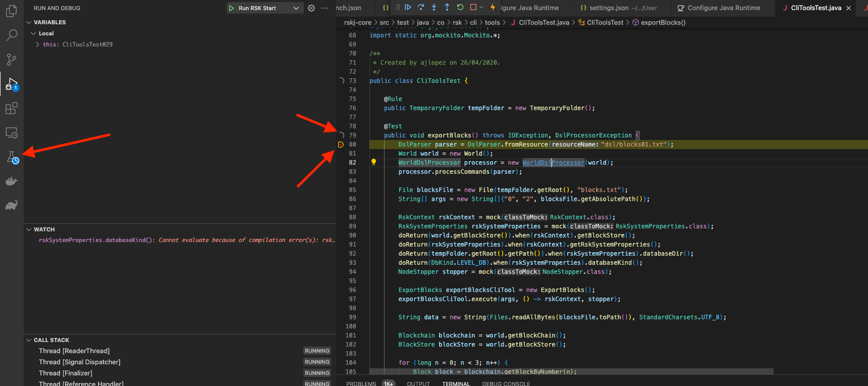Open the Source Control view

pos(11,60)
